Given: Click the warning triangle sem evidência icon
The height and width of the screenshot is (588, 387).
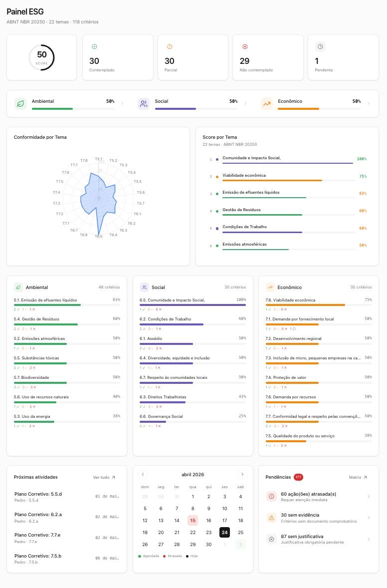Looking at the screenshot, I should click(272, 518).
